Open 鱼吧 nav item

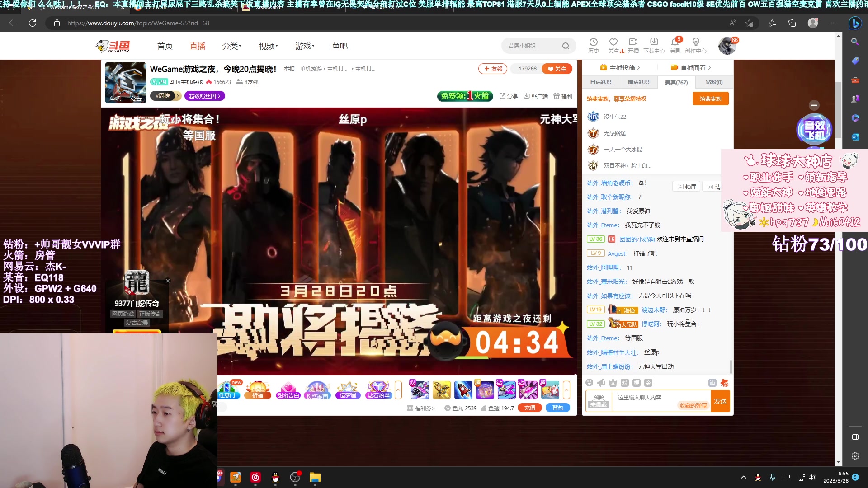(x=340, y=46)
